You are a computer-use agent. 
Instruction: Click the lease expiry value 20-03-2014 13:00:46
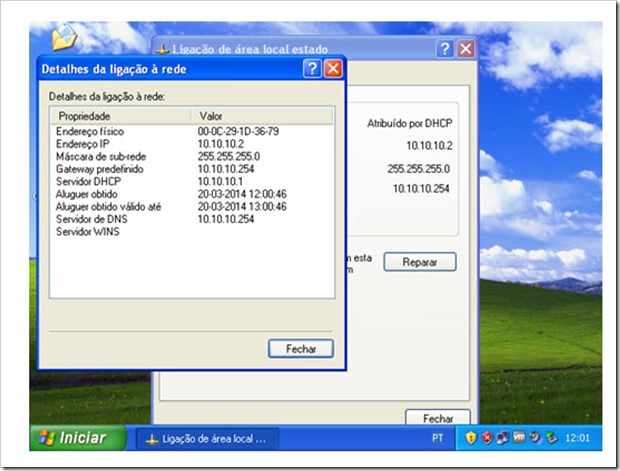[x=242, y=207]
